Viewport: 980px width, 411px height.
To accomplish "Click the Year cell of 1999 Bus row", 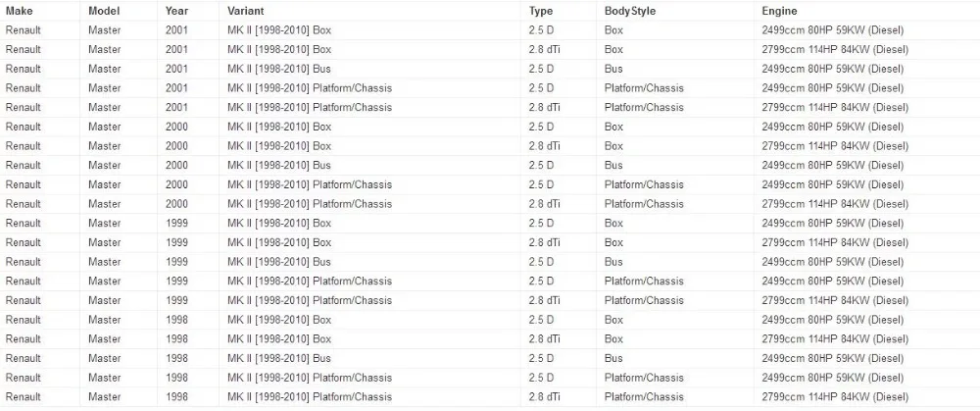I will pos(188,262).
